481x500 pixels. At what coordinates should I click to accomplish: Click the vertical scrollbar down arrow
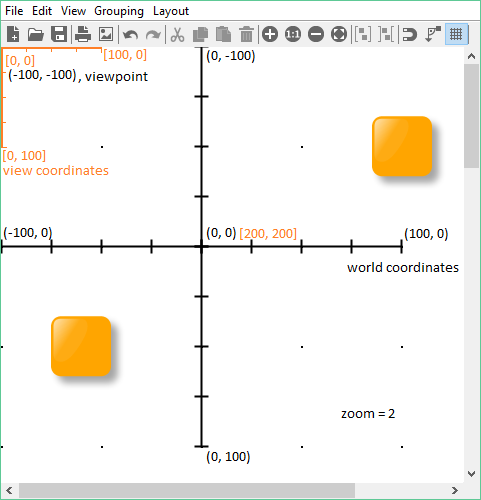click(471, 474)
